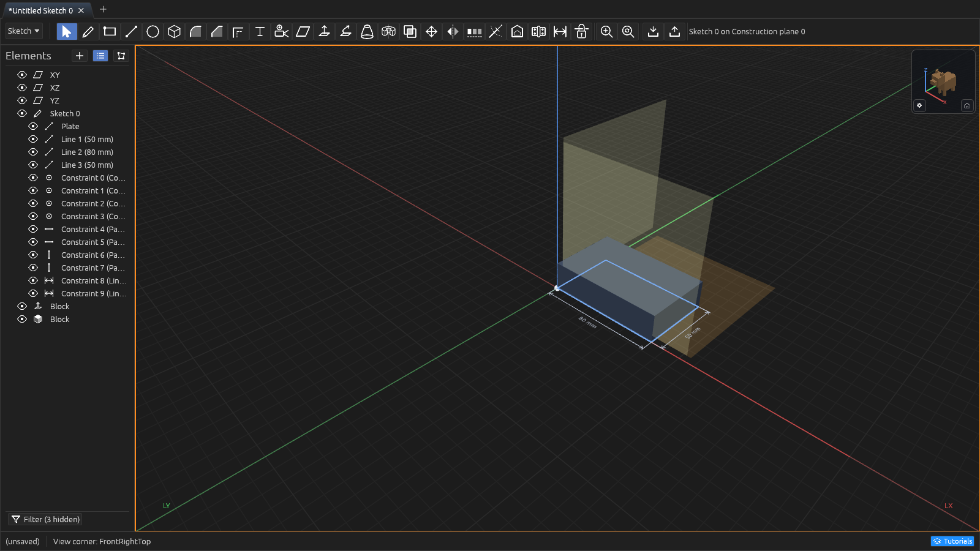Hide the YZ plane
Viewport: 980px width, 551px height.
22,100
